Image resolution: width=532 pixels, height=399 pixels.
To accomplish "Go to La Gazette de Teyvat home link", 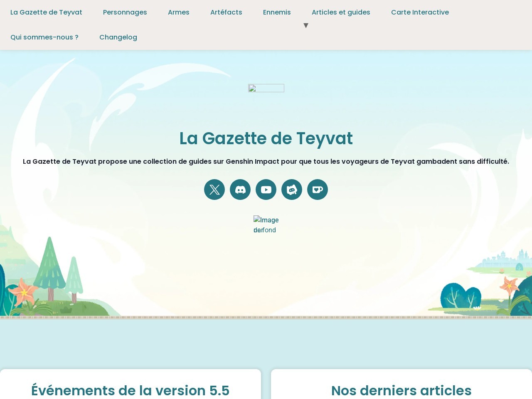I will (x=46, y=12).
